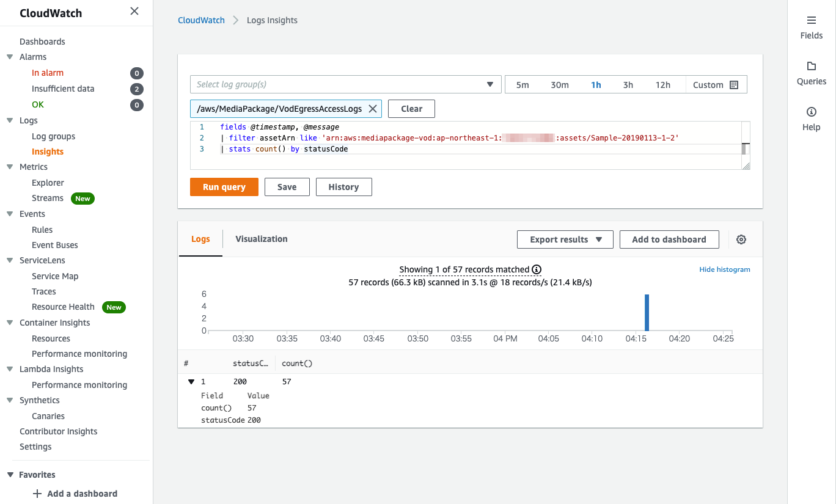Click the info icon beside records matched
This screenshot has width=836, height=504.
(537, 269)
